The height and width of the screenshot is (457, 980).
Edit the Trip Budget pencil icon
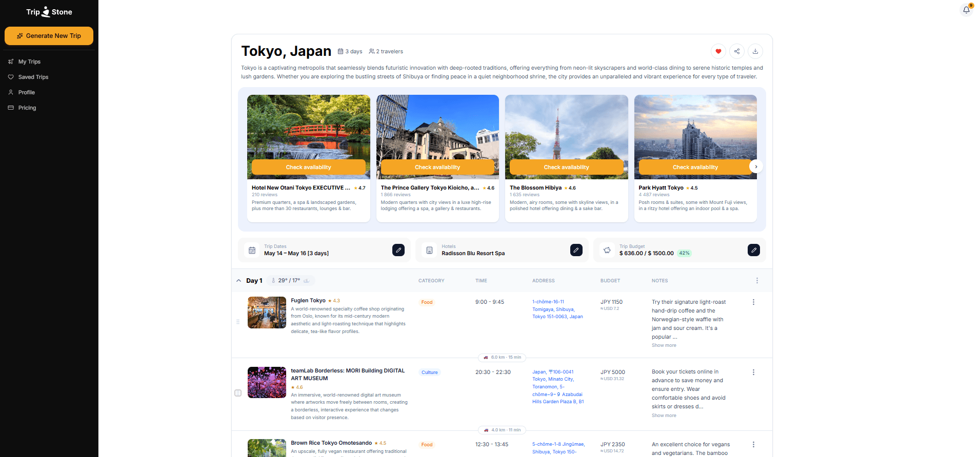754,250
